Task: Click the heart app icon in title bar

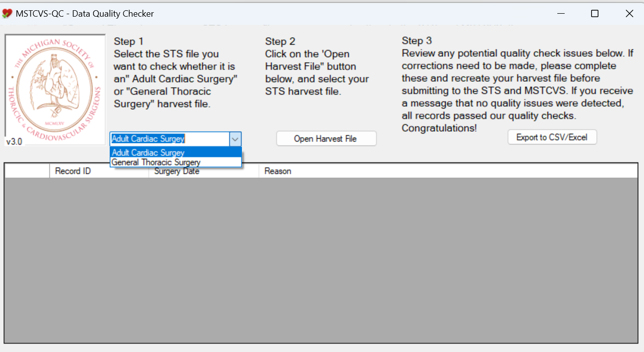Action: tap(7, 14)
